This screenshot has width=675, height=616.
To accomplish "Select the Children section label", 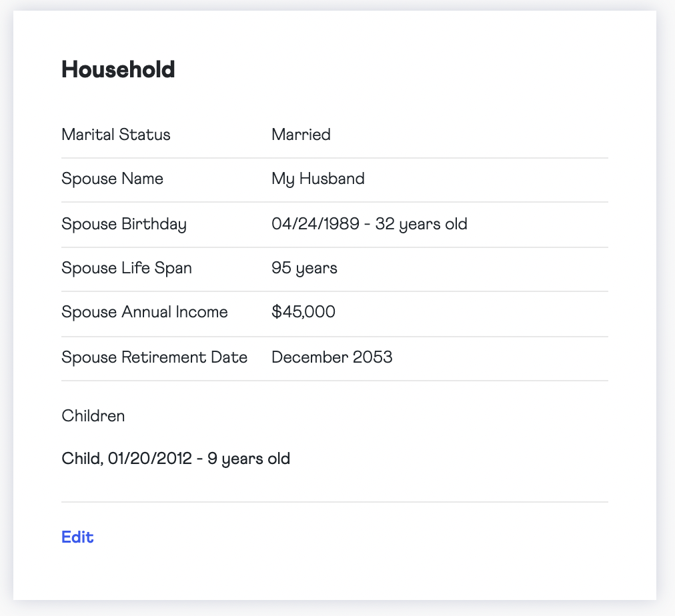I will click(93, 416).
